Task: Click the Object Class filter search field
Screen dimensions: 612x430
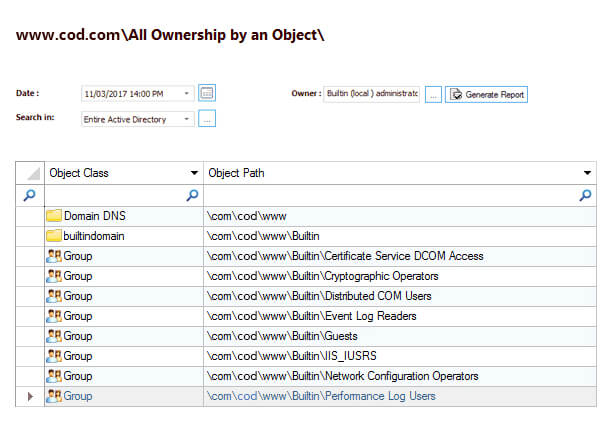Action: [x=115, y=196]
